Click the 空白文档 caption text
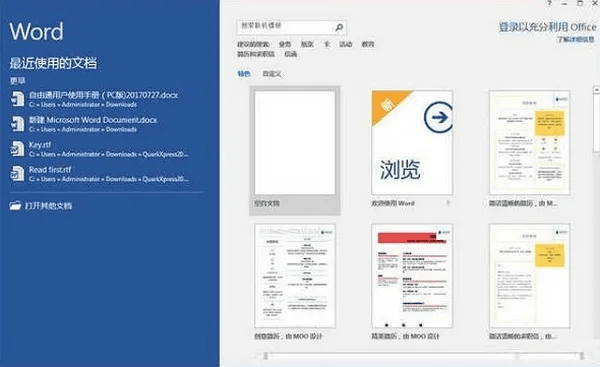Viewport: 600px width, 367px height. [x=267, y=203]
